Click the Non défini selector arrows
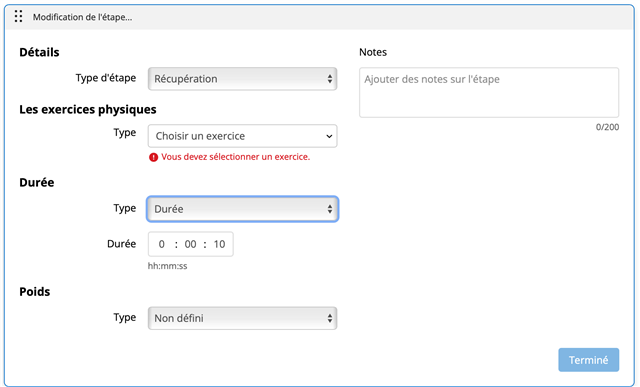This screenshot has width=640, height=387. pyautogui.click(x=329, y=318)
